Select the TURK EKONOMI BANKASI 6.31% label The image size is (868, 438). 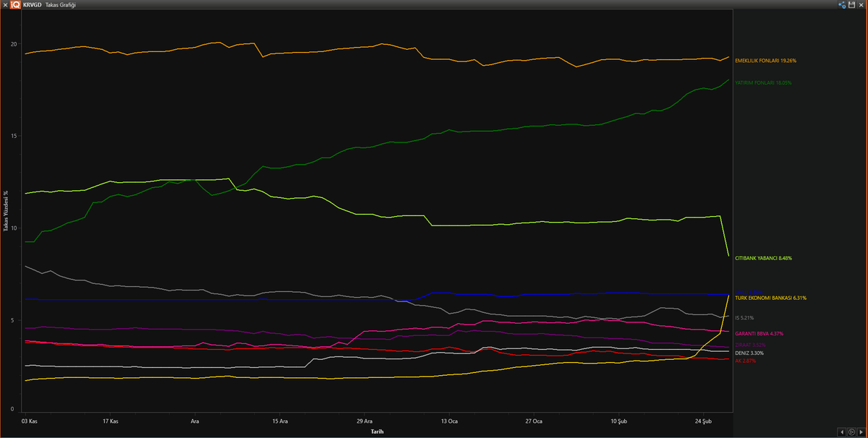tap(770, 298)
